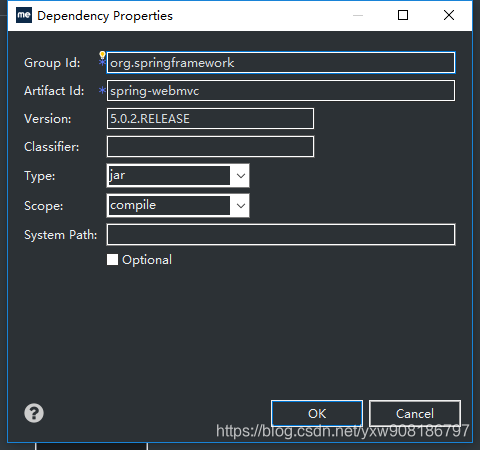Click the 'Artifact Id:' label
480x450 pixels.
(54, 91)
